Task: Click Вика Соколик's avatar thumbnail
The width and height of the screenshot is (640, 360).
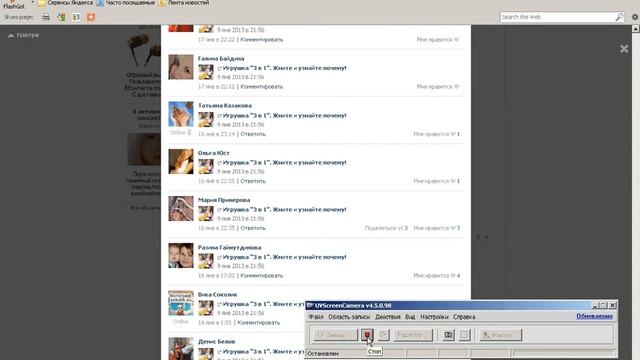Action: tap(181, 303)
